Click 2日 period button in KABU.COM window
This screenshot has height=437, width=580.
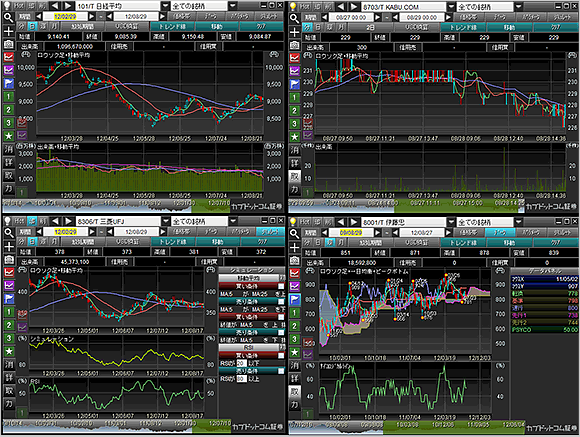click(x=370, y=27)
